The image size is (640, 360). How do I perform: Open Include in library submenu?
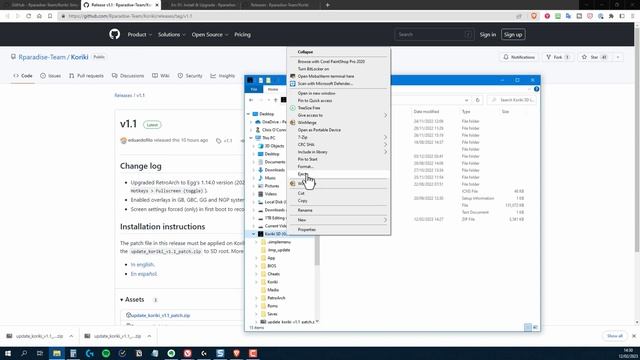338,152
